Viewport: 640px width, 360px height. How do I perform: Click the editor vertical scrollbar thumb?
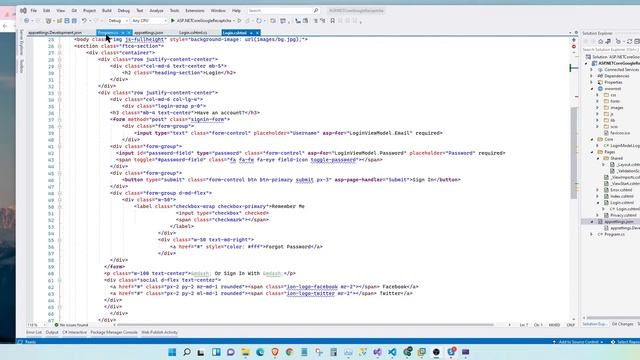tap(574, 153)
